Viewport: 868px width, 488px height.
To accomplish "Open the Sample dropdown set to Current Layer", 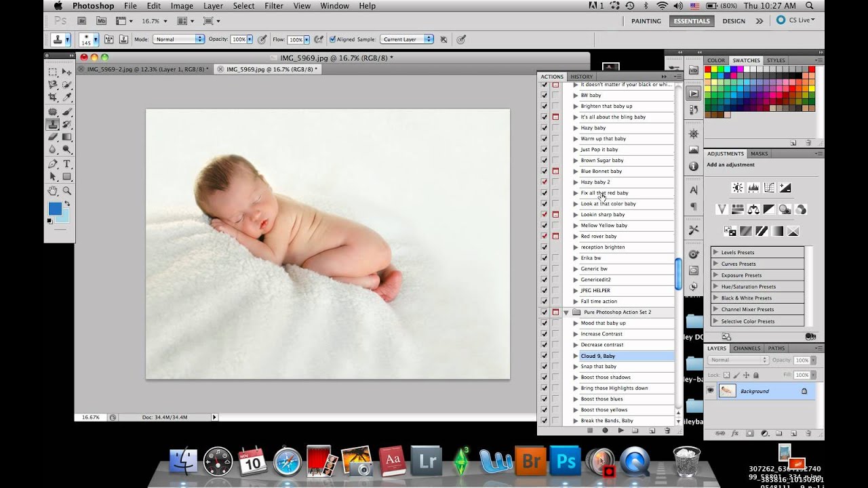I will coord(406,39).
